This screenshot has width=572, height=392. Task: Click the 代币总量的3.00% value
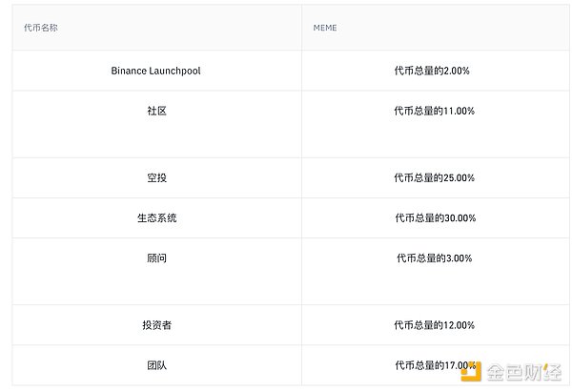click(434, 258)
